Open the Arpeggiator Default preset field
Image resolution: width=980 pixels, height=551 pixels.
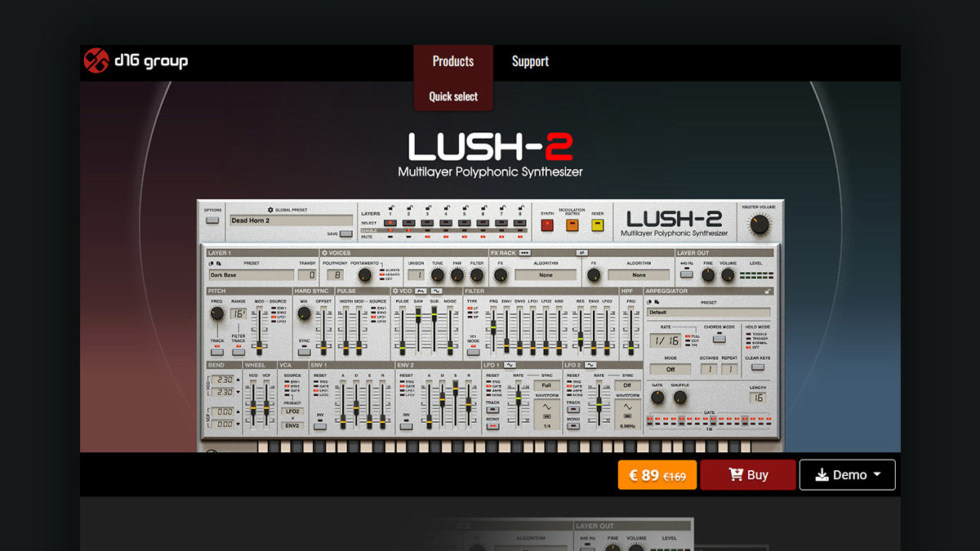coord(709,312)
